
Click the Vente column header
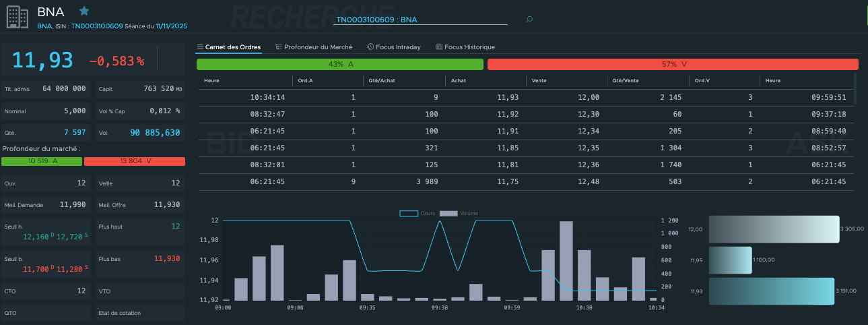pyautogui.click(x=539, y=81)
